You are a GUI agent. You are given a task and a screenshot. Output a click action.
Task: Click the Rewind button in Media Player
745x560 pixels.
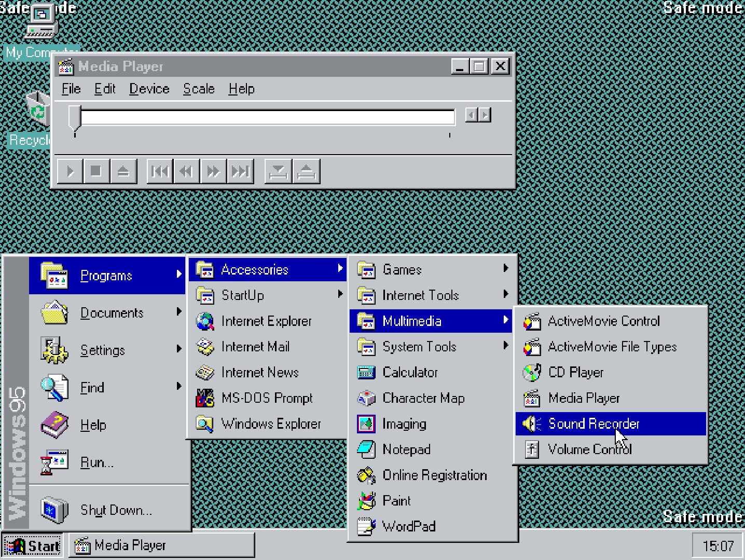pos(186,171)
